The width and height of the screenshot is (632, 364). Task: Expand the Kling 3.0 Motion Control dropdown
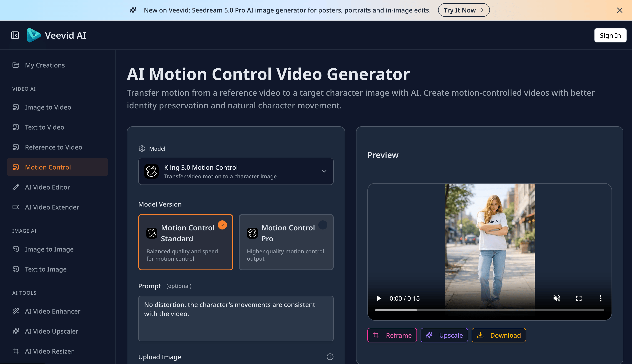236,172
